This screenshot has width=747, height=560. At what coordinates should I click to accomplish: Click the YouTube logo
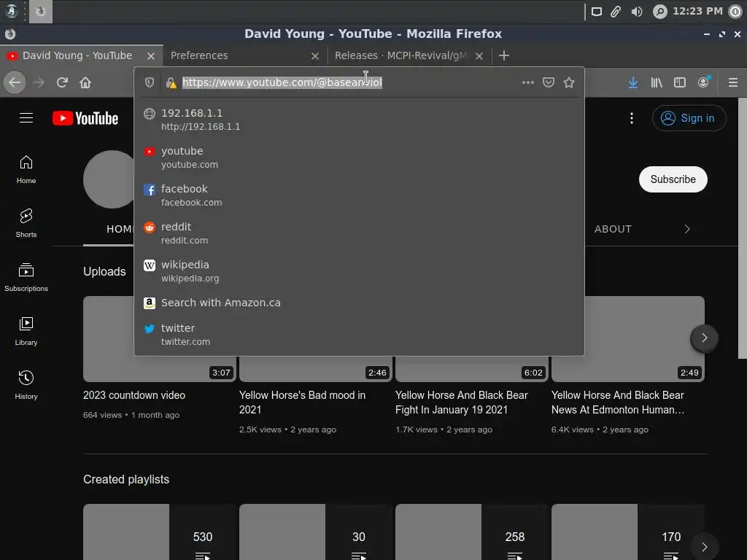click(85, 118)
